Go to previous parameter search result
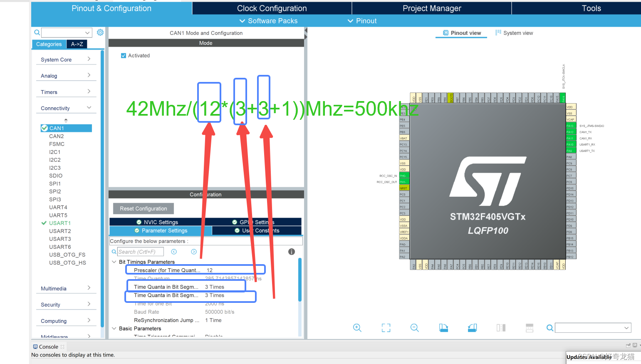 click(x=174, y=252)
